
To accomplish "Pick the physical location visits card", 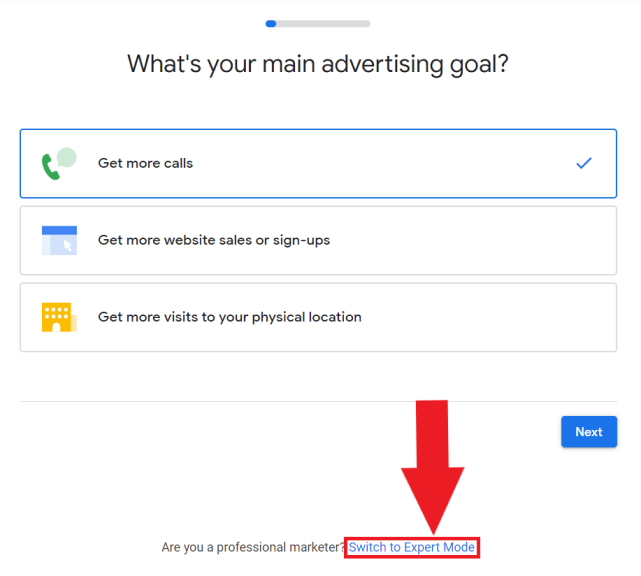I will click(318, 317).
